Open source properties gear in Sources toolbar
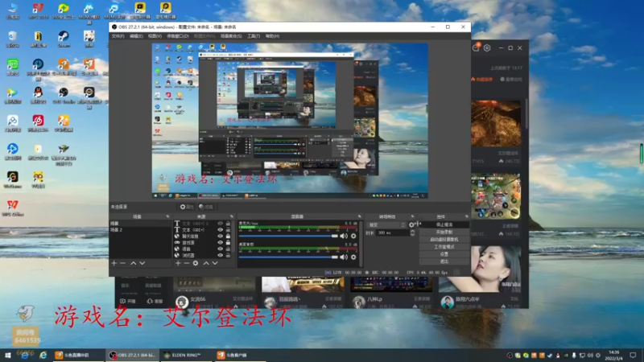Image resolution: width=644 pixels, height=362 pixels. (x=196, y=263)
